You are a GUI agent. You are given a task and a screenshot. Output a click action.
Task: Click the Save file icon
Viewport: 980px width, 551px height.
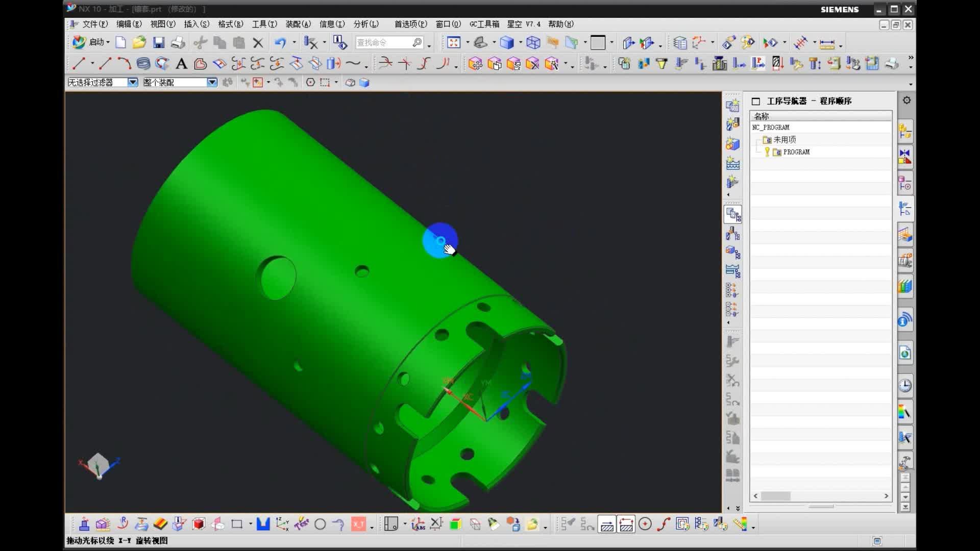[159, 43]
